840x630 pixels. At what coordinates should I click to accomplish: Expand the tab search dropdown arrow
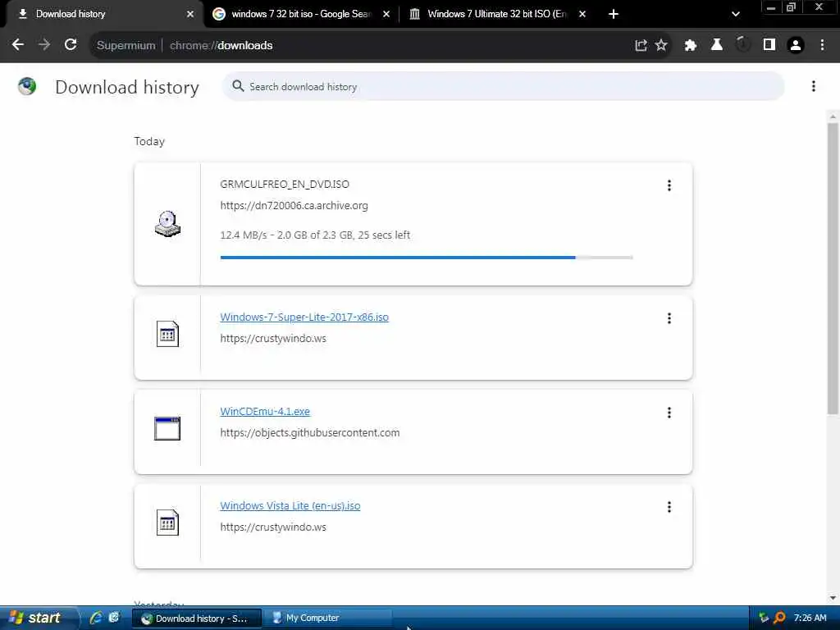tap(736, 14)
